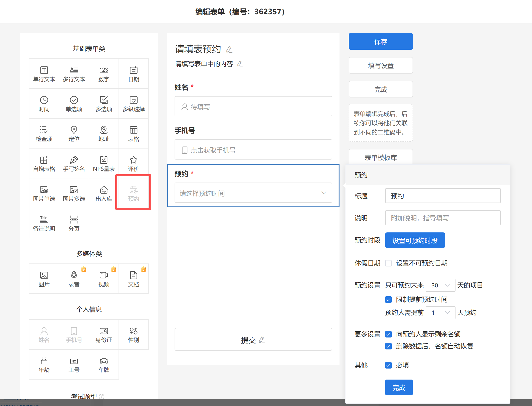Open the fill-in settings menu
Screen dimensions: 532x406
pos(381,66)
